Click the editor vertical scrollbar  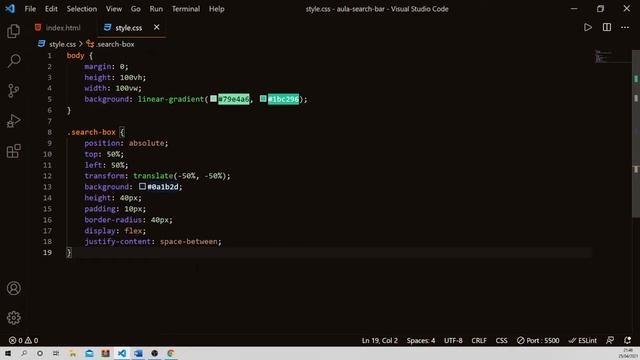click(x=636, y=135)
